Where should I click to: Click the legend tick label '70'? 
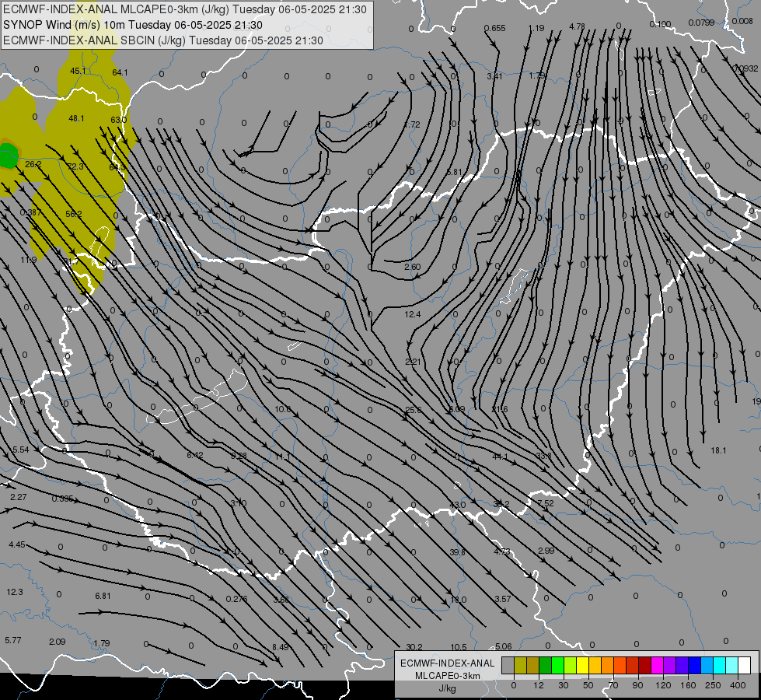tap(613, 685)
